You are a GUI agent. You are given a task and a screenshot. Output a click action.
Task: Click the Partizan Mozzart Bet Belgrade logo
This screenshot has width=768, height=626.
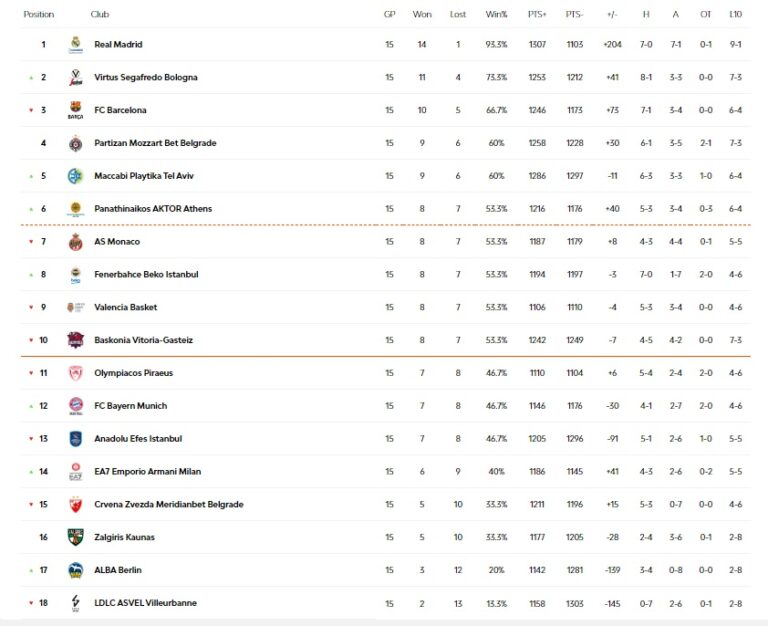tap(75, 143)
